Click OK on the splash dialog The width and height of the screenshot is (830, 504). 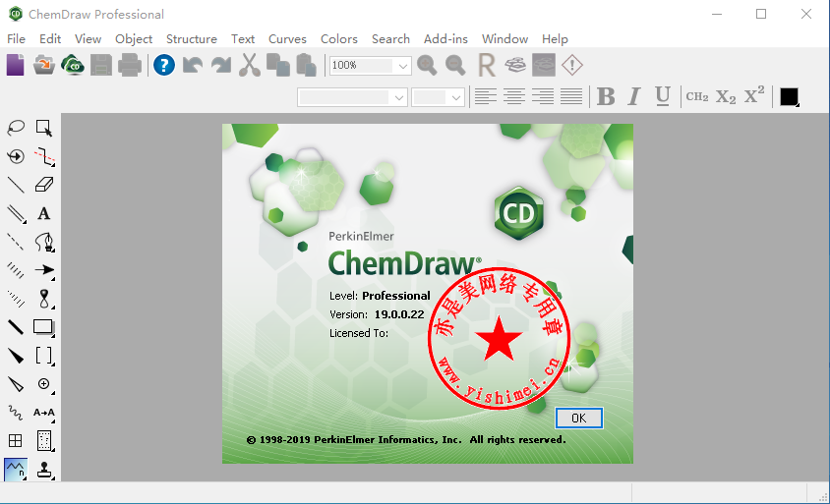click(x=578, y=418)
